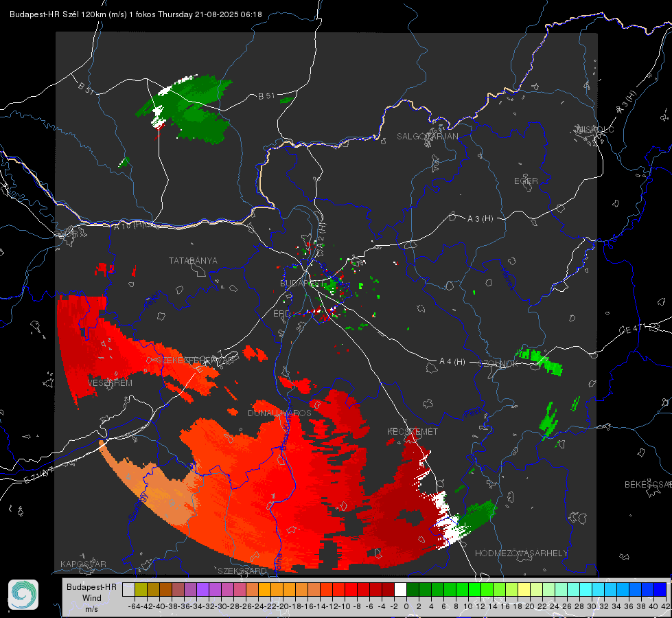Image resolution: width=672 pixels, height=618 pixels.
Task: Click the BUDAPEST city label
Action: tap(302, 284)
